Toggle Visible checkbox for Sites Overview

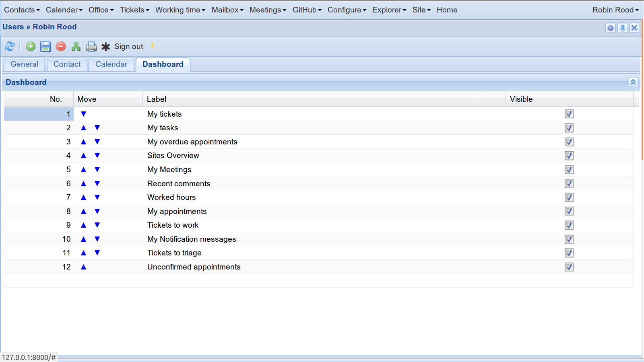(569, 156)
